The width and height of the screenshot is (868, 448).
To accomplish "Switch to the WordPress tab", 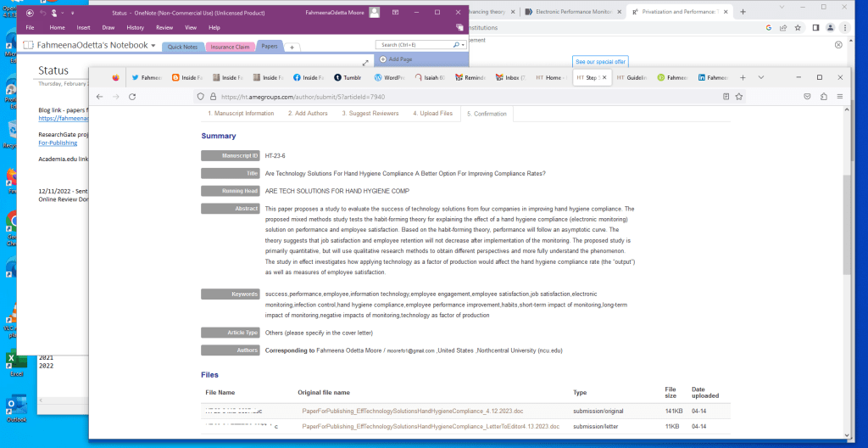I will tap(389, 77).
